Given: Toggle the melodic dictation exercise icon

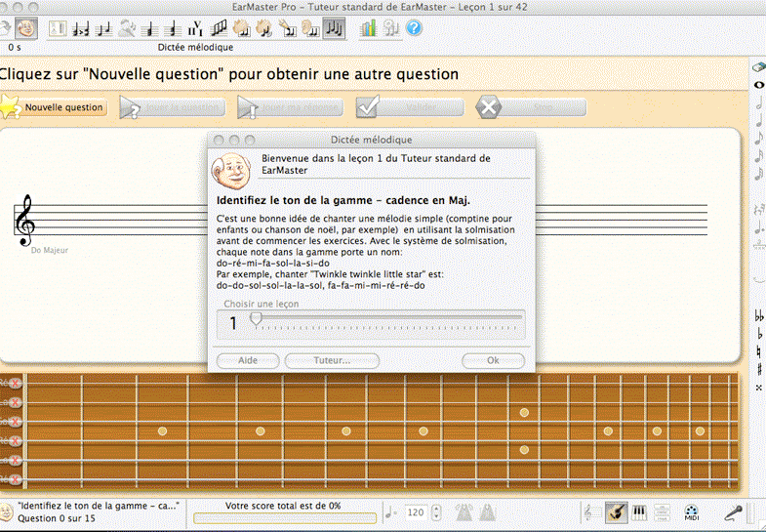Looking at the screenshot, I should tap(335, 27).
